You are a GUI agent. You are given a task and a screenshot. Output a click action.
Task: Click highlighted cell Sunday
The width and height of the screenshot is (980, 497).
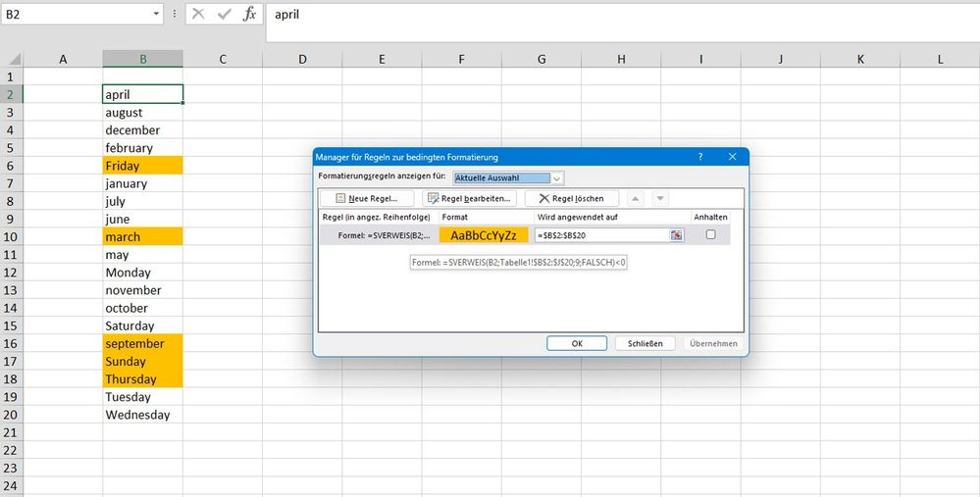tap(143, 362)
